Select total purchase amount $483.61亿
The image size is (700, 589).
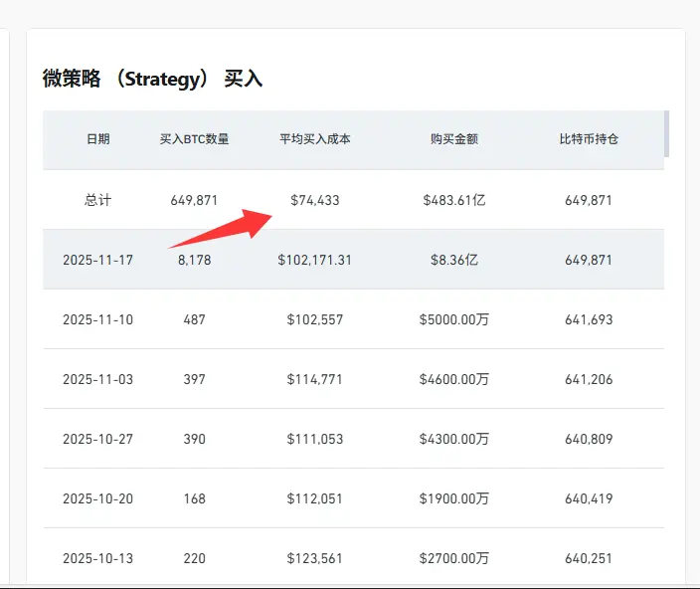(454, 200)
